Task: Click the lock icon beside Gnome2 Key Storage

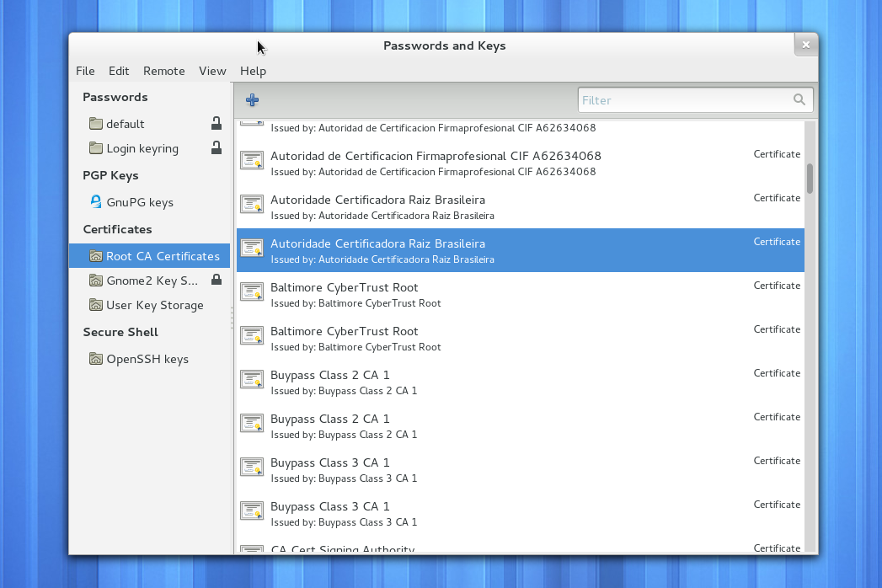Action: 216,280
